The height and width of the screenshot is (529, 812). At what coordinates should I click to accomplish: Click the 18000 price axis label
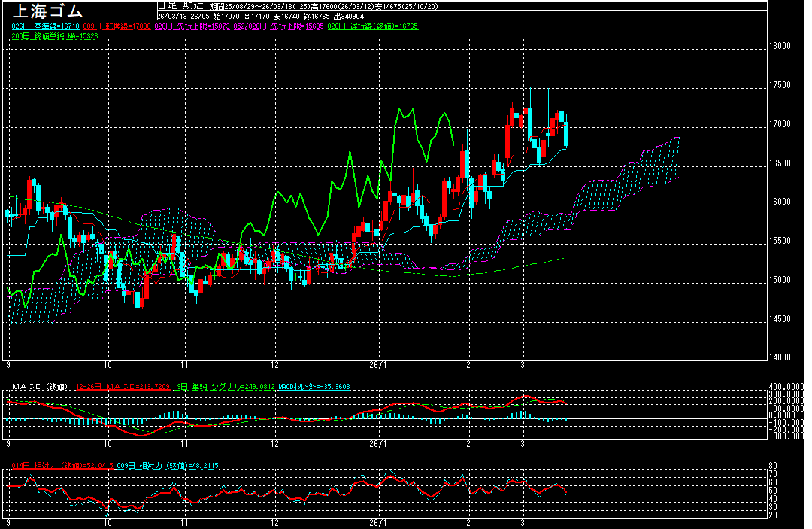[x=780, y=46]
